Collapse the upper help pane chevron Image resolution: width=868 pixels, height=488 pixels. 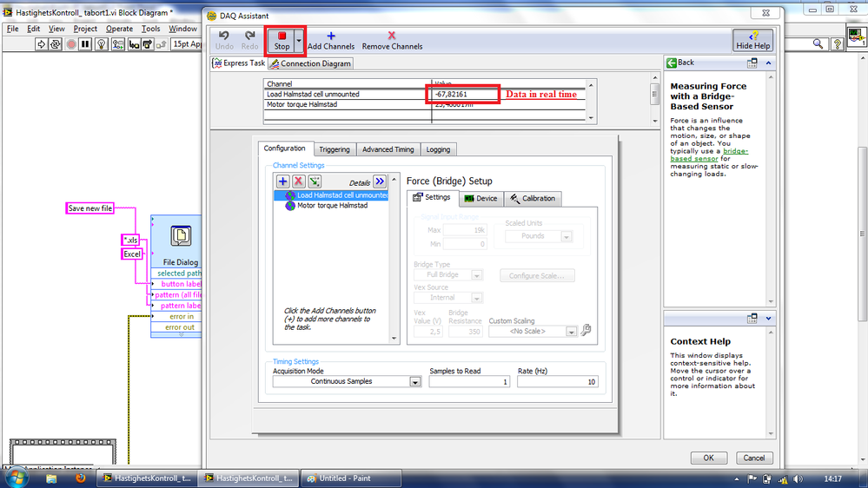768,63
